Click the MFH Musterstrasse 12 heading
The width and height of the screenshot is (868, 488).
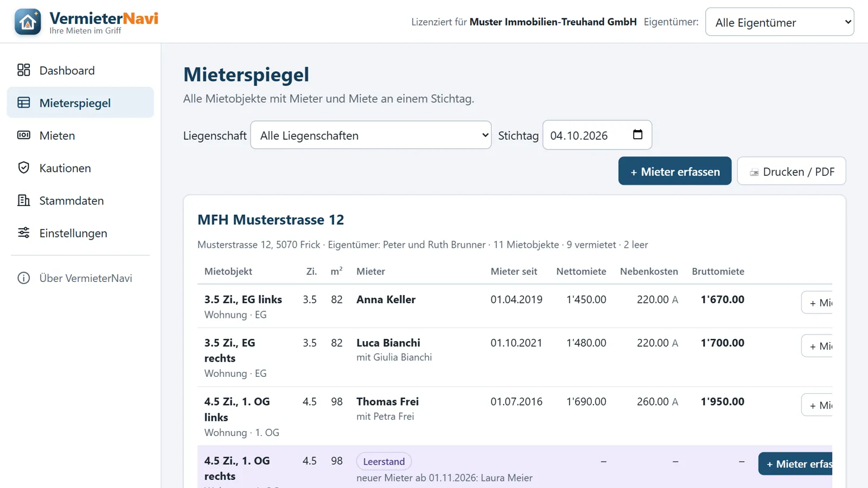271,220
